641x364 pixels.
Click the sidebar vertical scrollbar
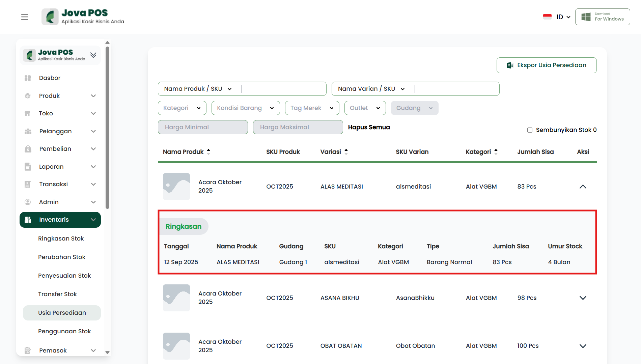(x=107, y=128)
